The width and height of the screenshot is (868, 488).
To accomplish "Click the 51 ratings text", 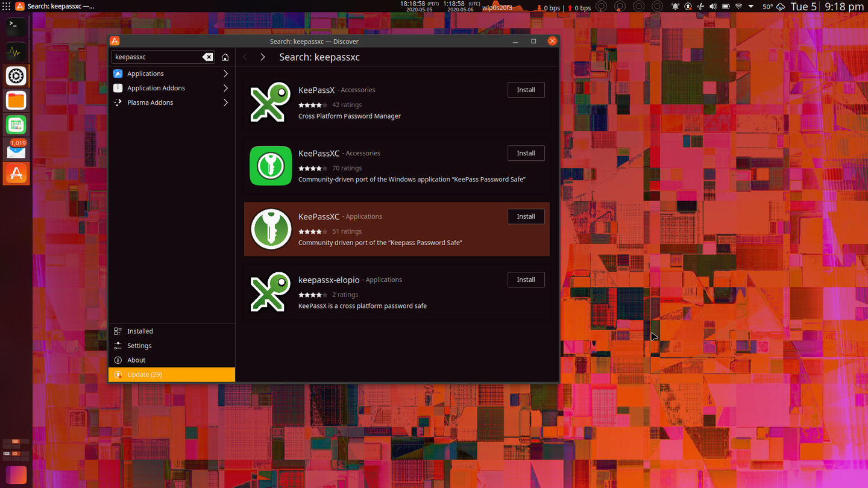I will click(x=347, y=231).
